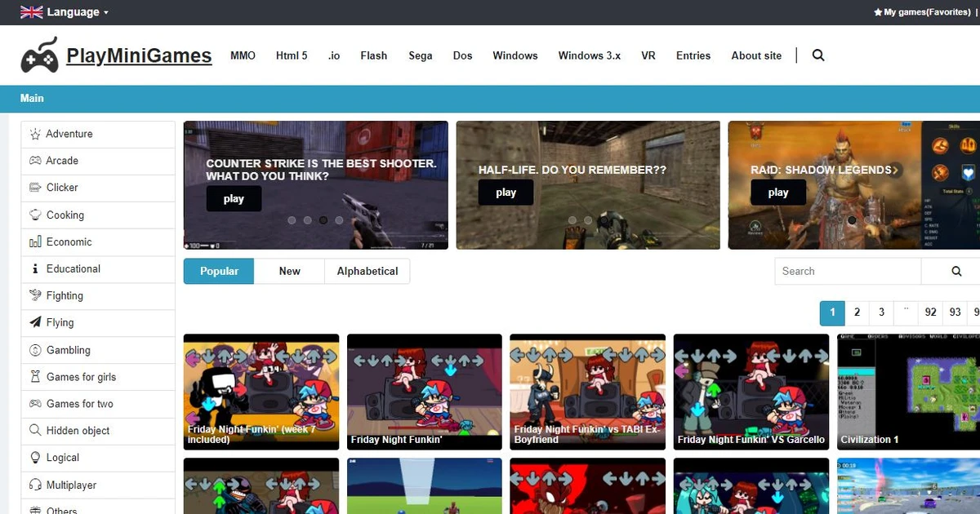Open search via magnifier icon in top navigation
Image resolution: width=980 pixels, height=514 pixels.
818,55
